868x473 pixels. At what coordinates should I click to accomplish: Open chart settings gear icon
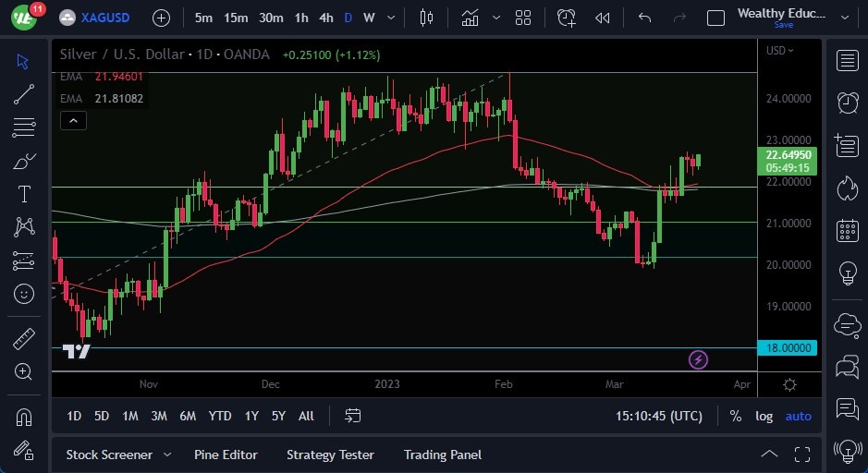[x=790, y=384]
